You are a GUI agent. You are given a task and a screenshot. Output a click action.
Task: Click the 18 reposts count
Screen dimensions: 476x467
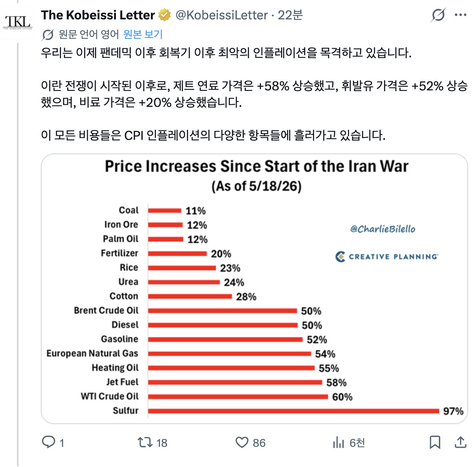[x=162, y=443]
